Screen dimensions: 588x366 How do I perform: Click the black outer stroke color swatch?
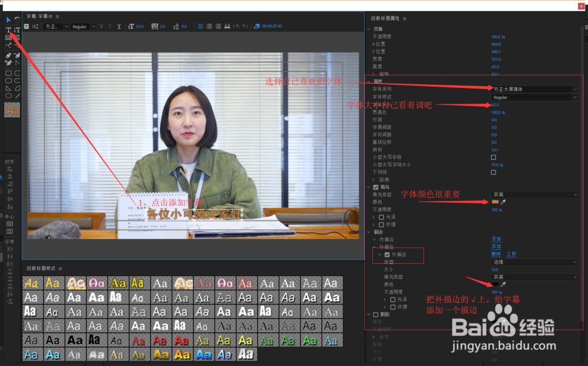[x=495, y=284]
